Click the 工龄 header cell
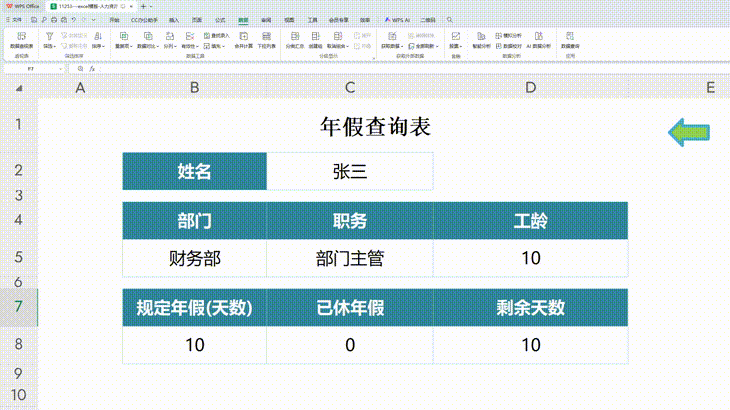730x410 pixels. pos(531,221)
